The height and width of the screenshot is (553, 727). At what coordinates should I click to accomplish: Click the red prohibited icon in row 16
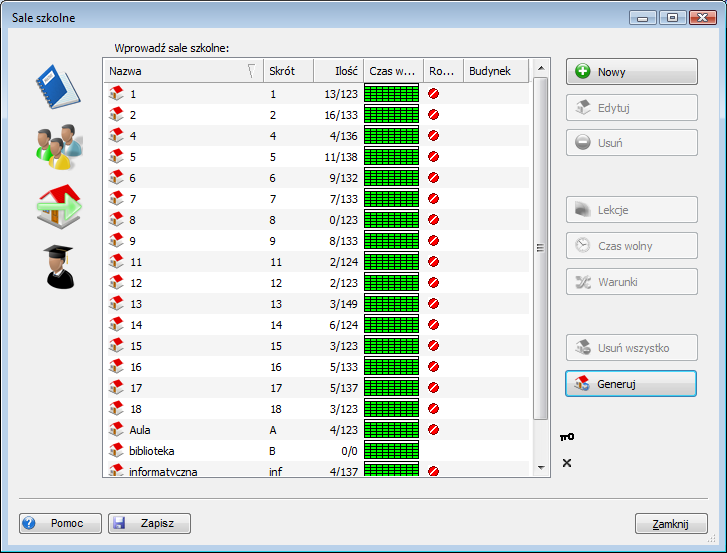[x=434, y=367]
